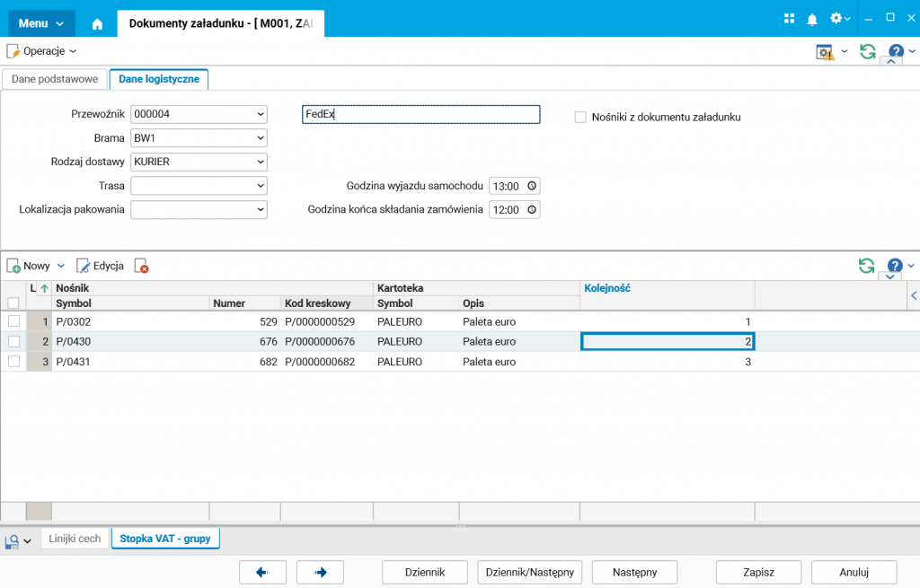Check the row checkbox for P/0302

[x=13, y=320]
